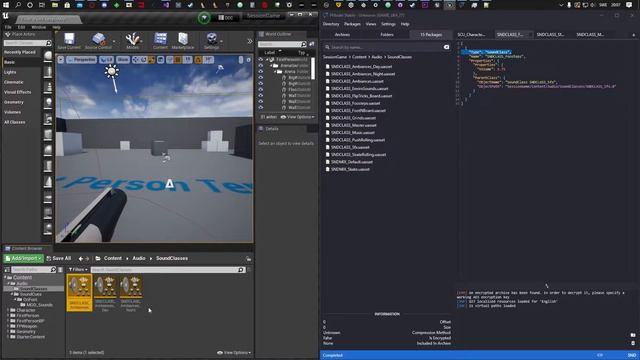
Task: Toggle visibility eye for ArenaGeo folder row
Action: (x=261, y=65)
